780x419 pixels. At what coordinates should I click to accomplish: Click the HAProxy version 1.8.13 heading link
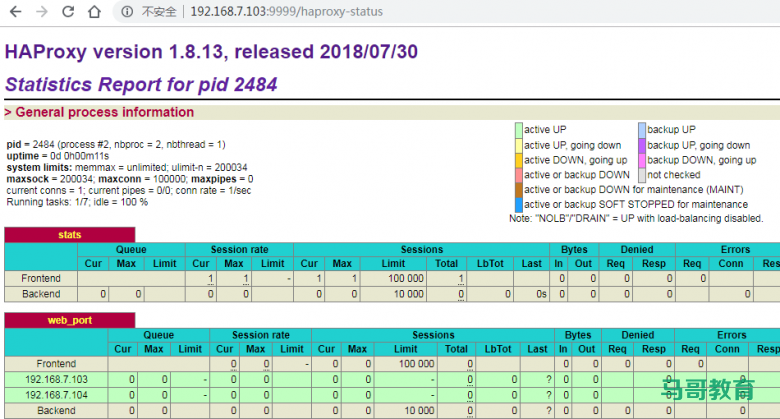click(211, 52)
